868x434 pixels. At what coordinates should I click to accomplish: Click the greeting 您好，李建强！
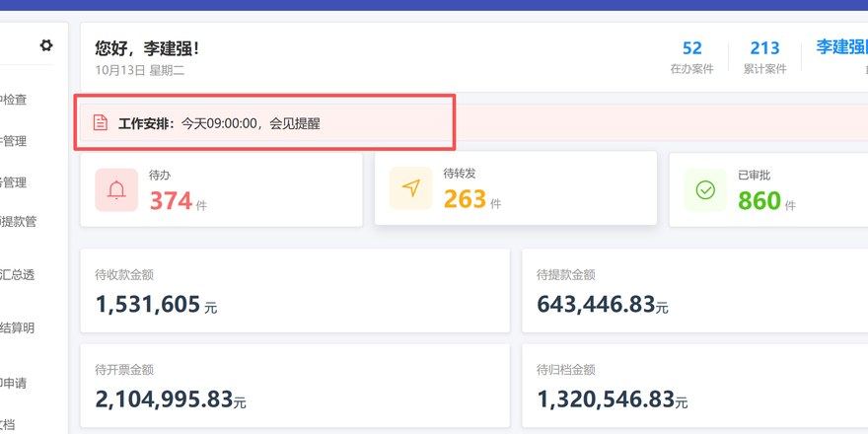(147, 48)
